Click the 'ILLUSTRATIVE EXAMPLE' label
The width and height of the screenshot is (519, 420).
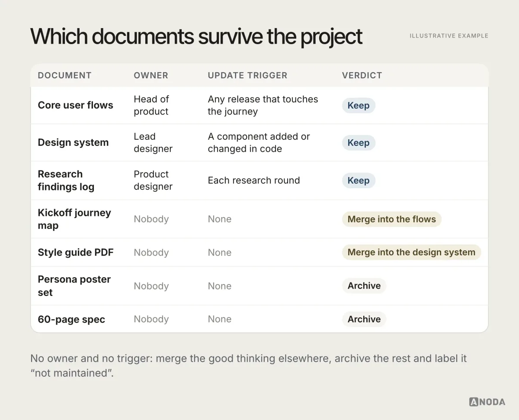[449, 36]
